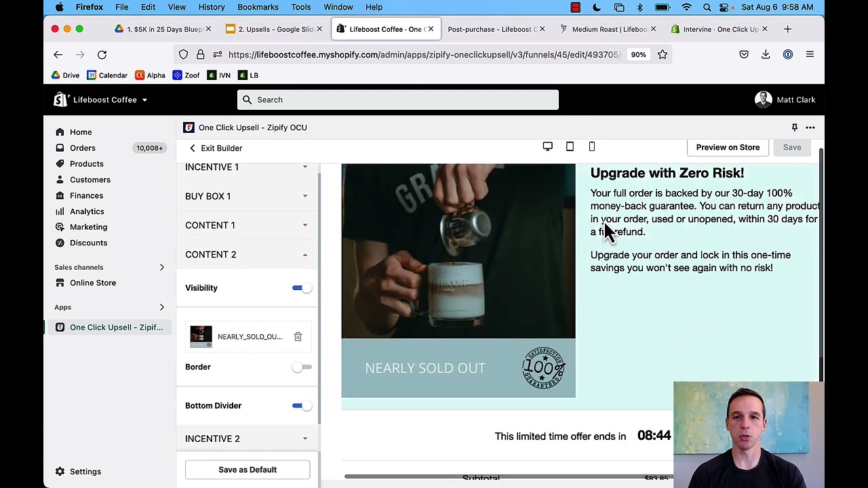Open Apple menu

[x=59, y=7]
